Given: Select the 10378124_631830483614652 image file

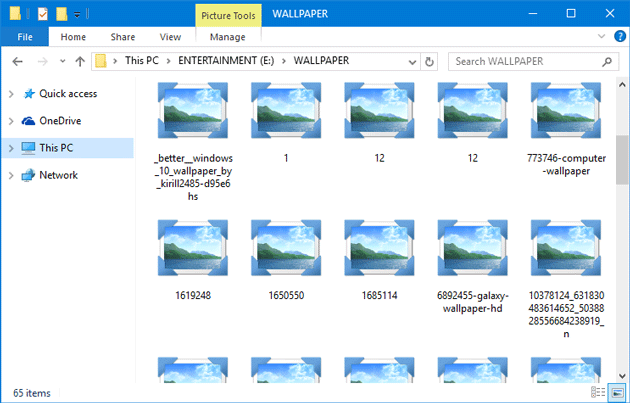Looking at the screenshot, I should coord(566,278).
